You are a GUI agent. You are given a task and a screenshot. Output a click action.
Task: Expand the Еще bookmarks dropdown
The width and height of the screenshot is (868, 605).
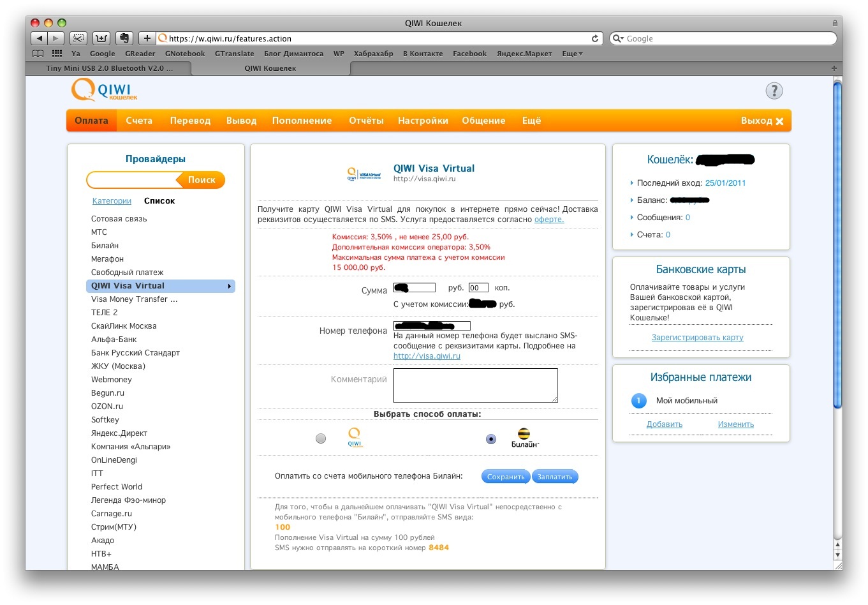(x=572, y=54)
